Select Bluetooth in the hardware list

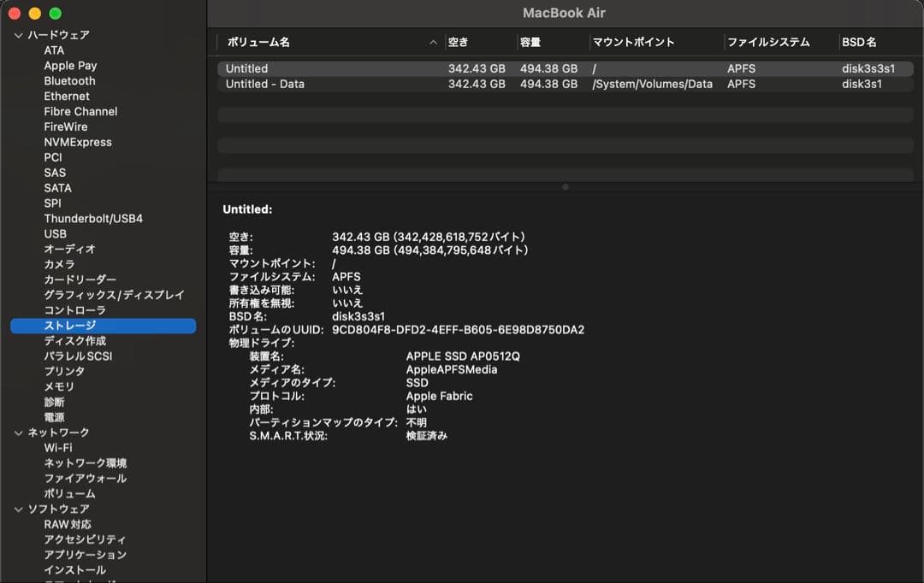point(70,80)
